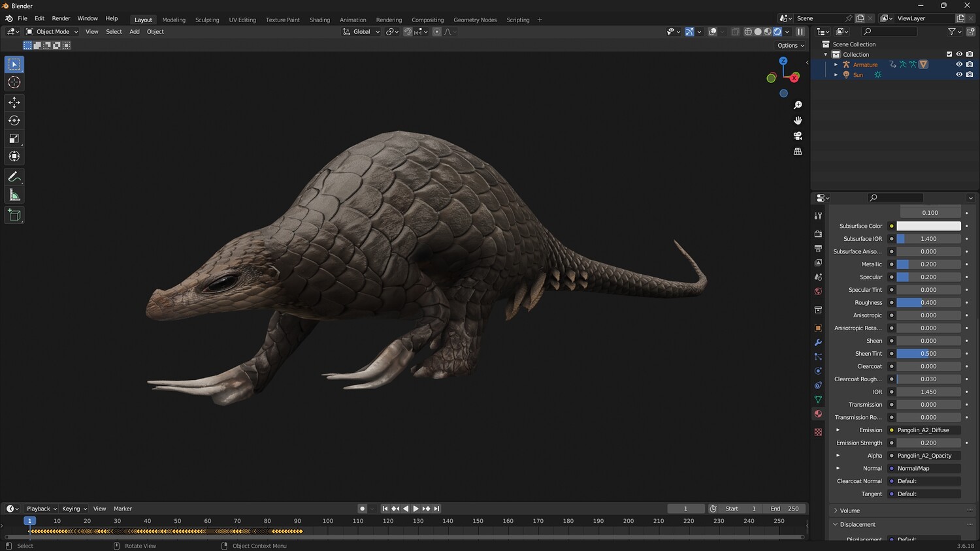
Task: Select the Cursor tool in toolbar
Action: [x=14, y=82]
